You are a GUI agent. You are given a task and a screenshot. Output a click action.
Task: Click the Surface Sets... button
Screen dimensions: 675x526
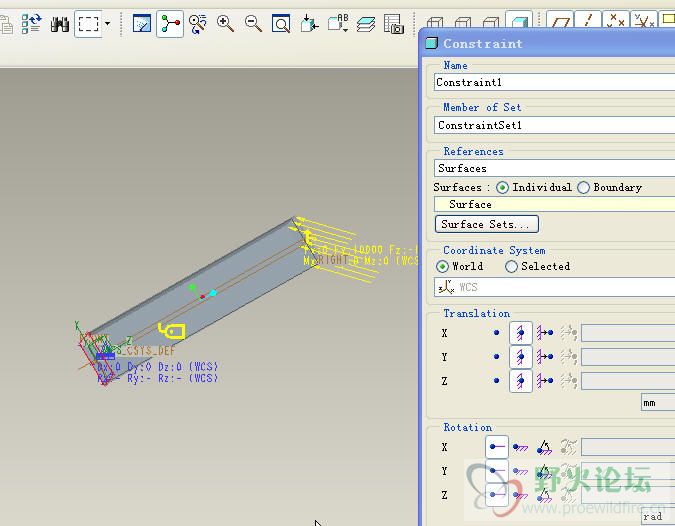point(487,224)
